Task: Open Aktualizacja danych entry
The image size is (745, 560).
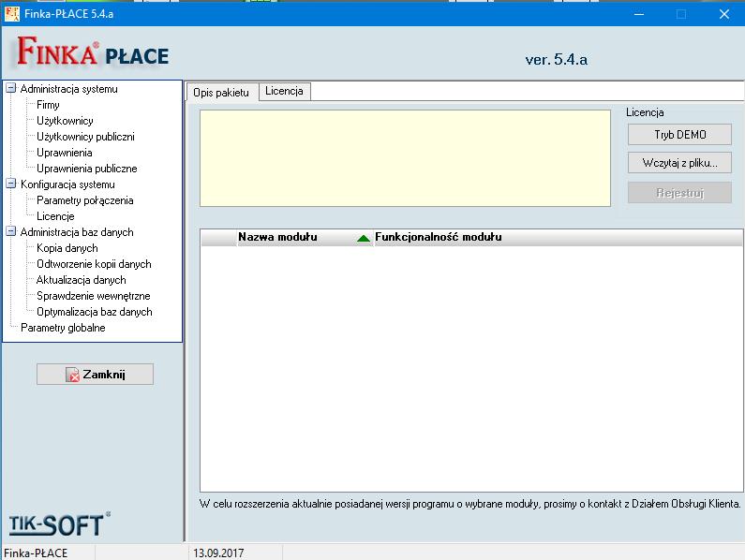Action: coord(82,280)
